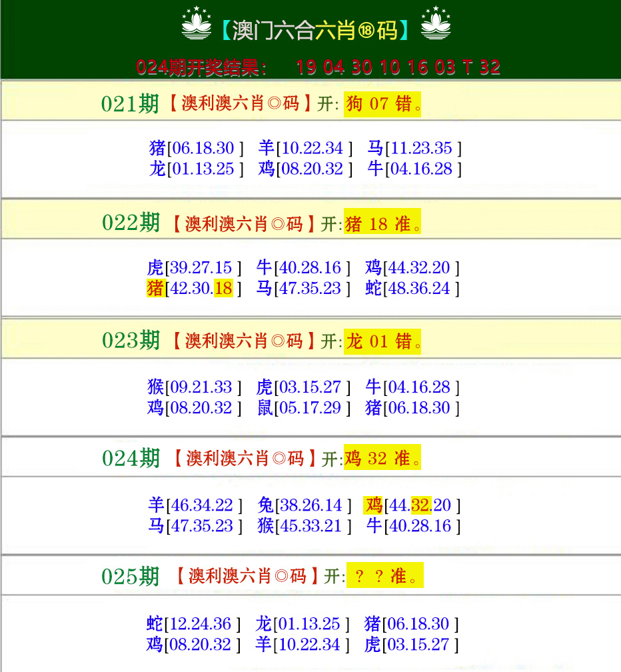Click the highlighted result 龙 01 错
The image size is (621, 672).
[382, 341]
